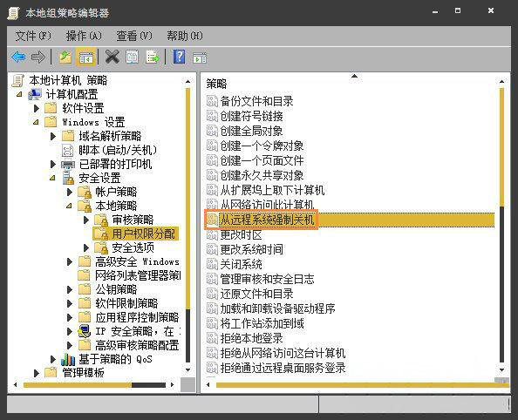Click the tree pane scroll down arrow
This screenshot has height=420, width=518.
click(x=188, y=369)
